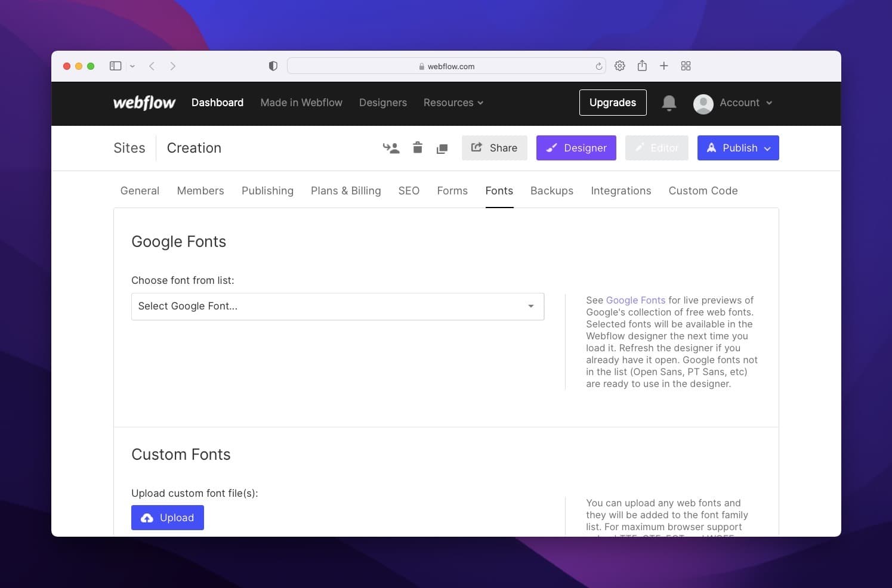Screen dimensions: 892x588
Task: Switch to the General tab
Action: click(140, 191)
